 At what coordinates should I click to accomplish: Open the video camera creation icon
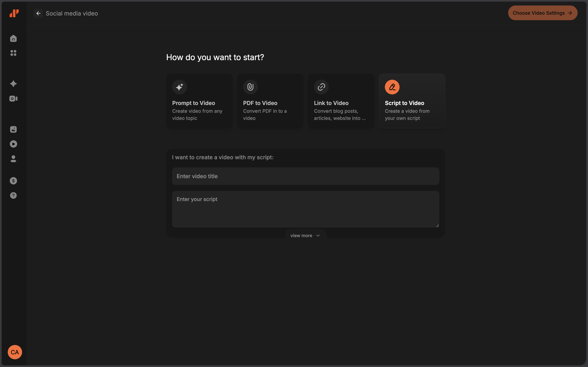(x=13, y=98)
